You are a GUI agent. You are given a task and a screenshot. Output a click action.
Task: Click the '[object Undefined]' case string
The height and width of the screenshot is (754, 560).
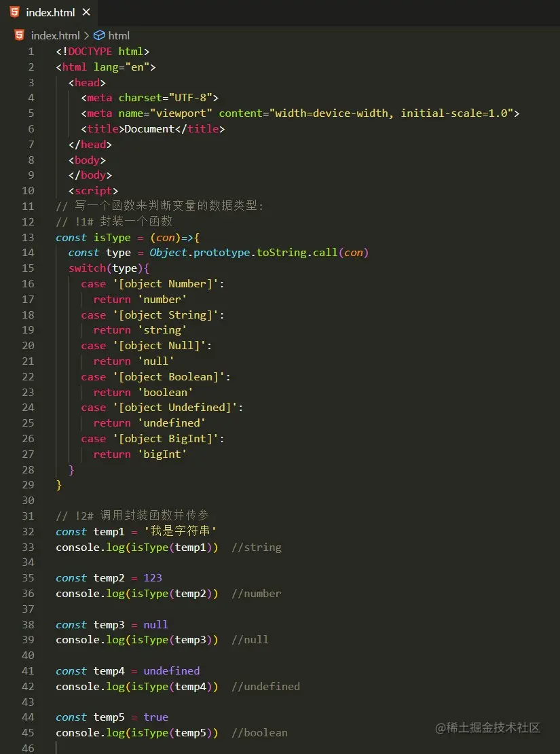point(175,408)
